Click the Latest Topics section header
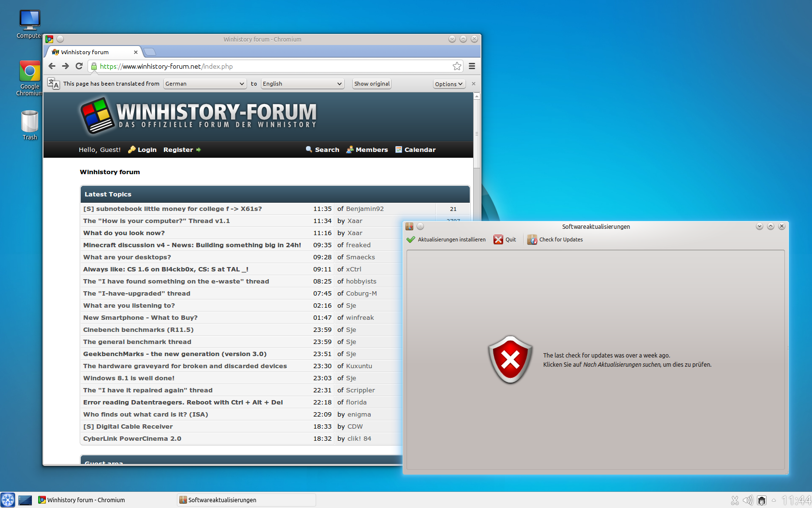 pyautogui.click(x=275, y=194)
